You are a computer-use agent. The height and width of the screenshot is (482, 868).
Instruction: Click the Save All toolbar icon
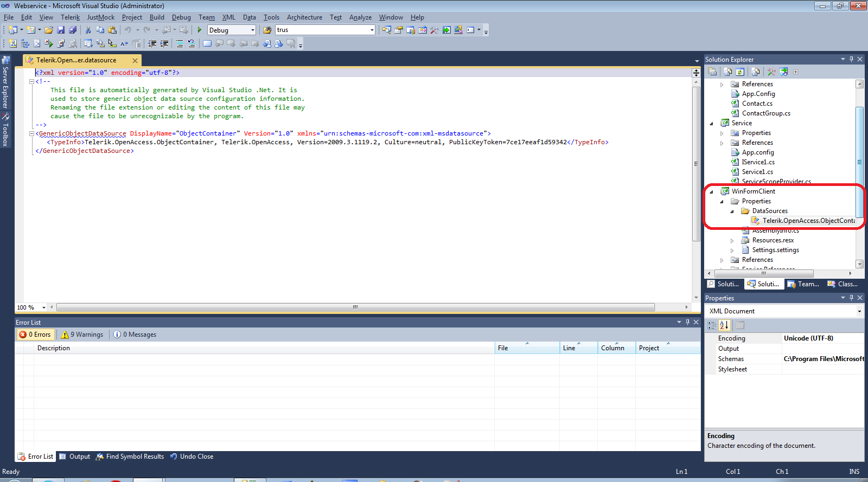coord(73,30)
